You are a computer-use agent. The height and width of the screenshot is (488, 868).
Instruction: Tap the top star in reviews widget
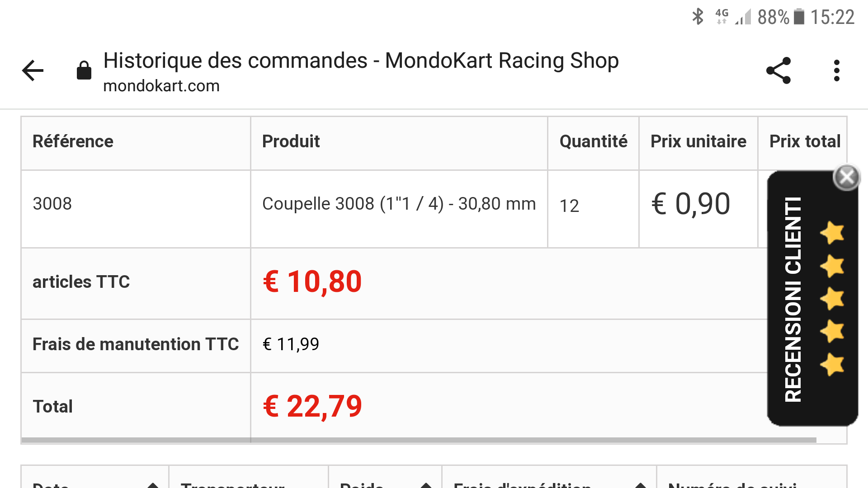click(832, 233)
